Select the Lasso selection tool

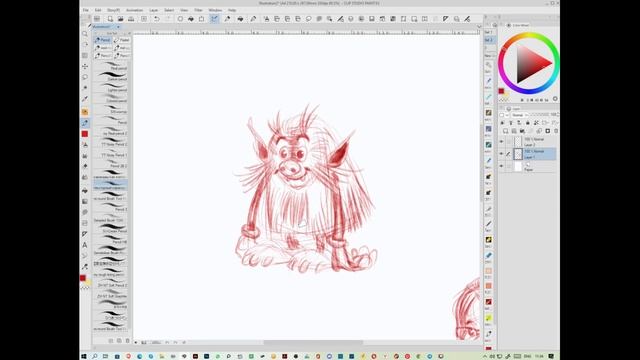click(x=85, y=77)
